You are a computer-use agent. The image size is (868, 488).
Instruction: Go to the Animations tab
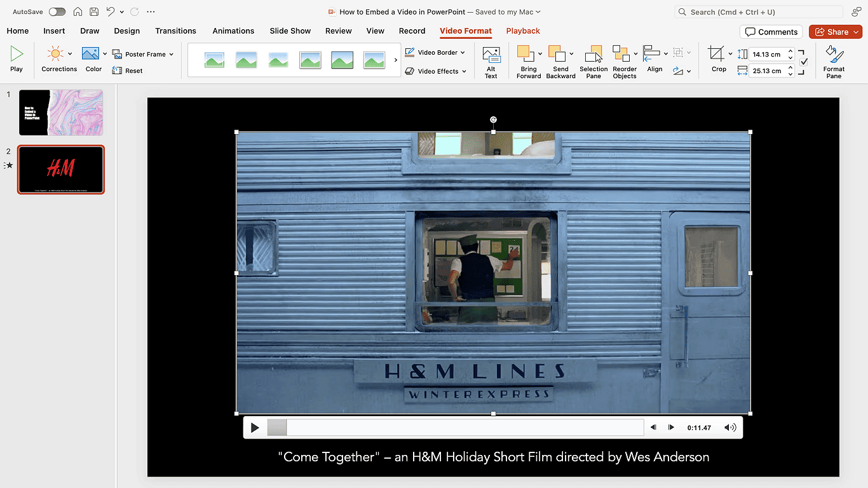click(233, 30)
